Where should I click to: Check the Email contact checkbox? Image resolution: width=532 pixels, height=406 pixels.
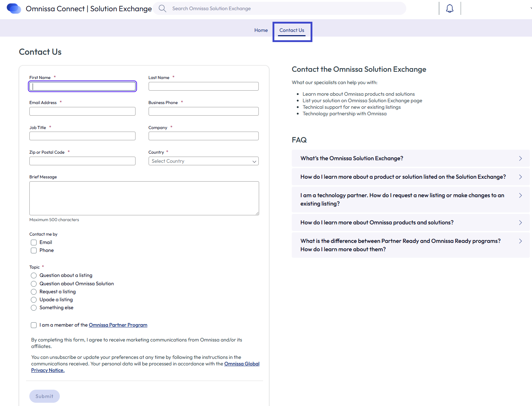point(34,243)
